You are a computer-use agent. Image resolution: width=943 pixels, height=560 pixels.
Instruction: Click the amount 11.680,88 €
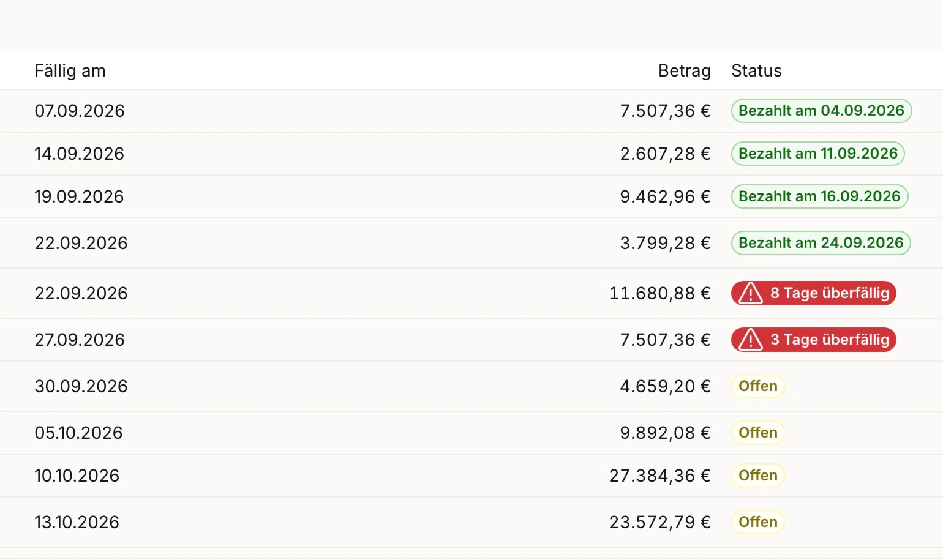click(660, 293)
